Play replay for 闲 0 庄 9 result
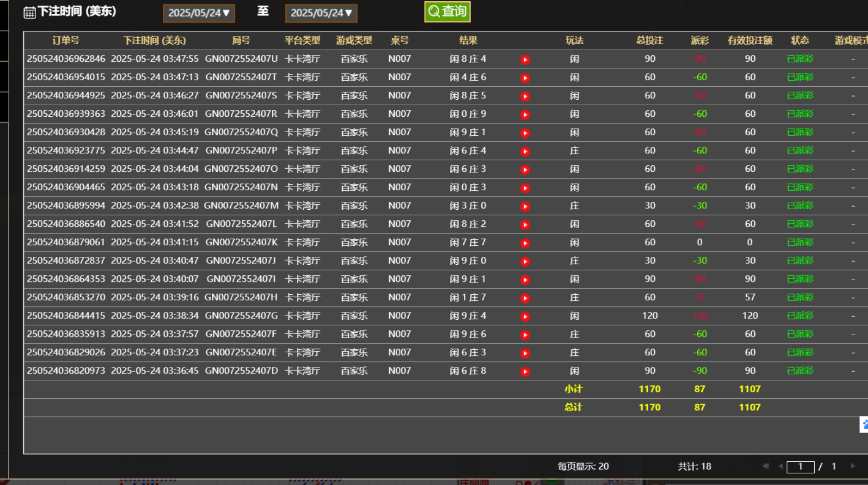The image size is (868, 485). tap(525, 114)
